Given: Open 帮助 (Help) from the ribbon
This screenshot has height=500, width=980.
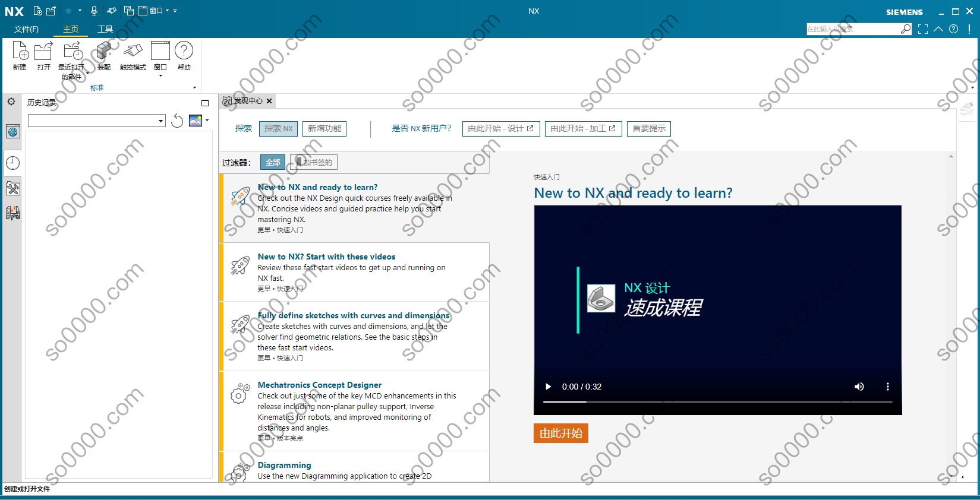Looking at the screenshot, I should click(184, 56).
